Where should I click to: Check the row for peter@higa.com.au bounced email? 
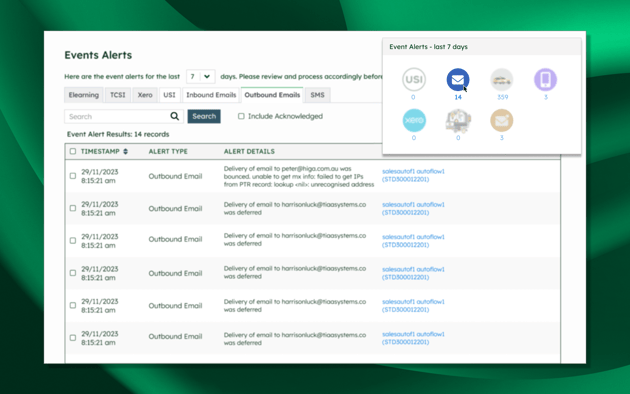click(73, 176)
